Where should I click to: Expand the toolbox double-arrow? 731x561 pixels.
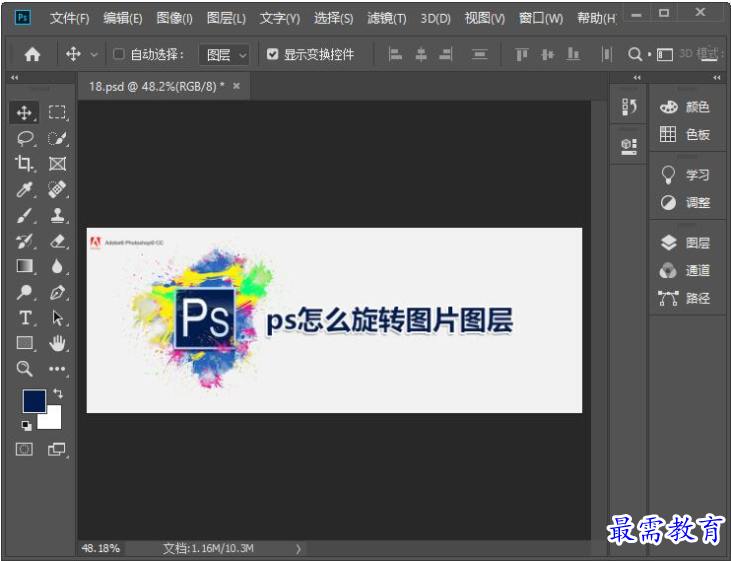pos(14,77)
